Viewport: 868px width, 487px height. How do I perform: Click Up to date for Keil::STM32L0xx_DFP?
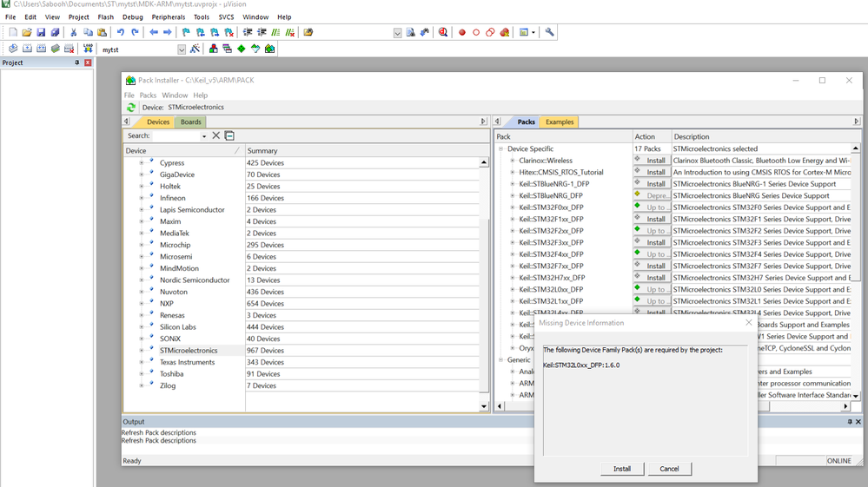pos(653,289)
